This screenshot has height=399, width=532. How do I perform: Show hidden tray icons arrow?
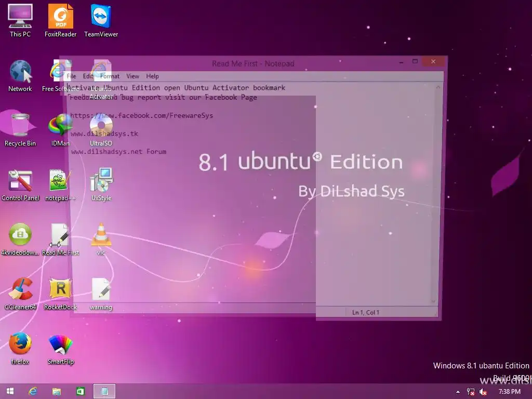[x=458, y=392]
